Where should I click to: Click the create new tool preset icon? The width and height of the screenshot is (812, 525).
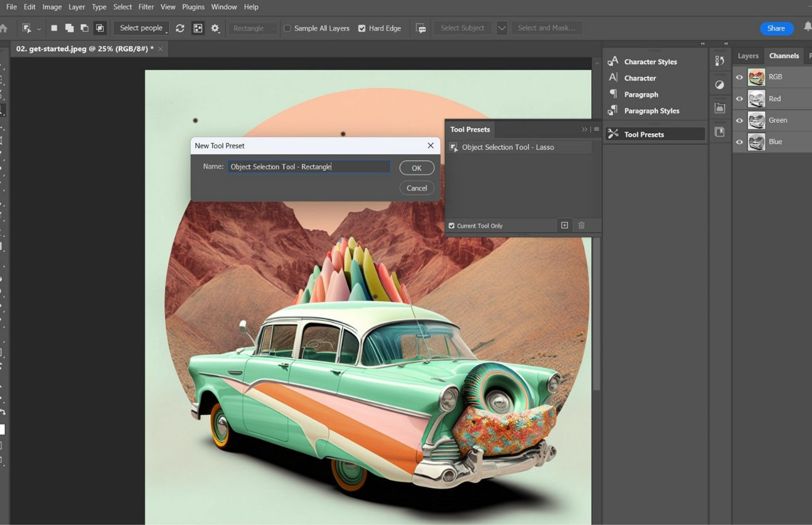point(564,225)
